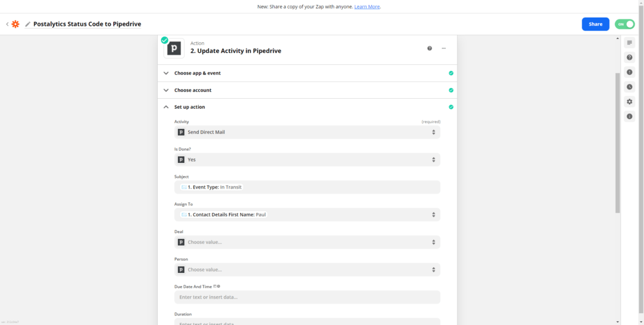Edit Zap name with the pencil icon
Viewport: 644px width, 325px height.
click(x=28, y=25)
